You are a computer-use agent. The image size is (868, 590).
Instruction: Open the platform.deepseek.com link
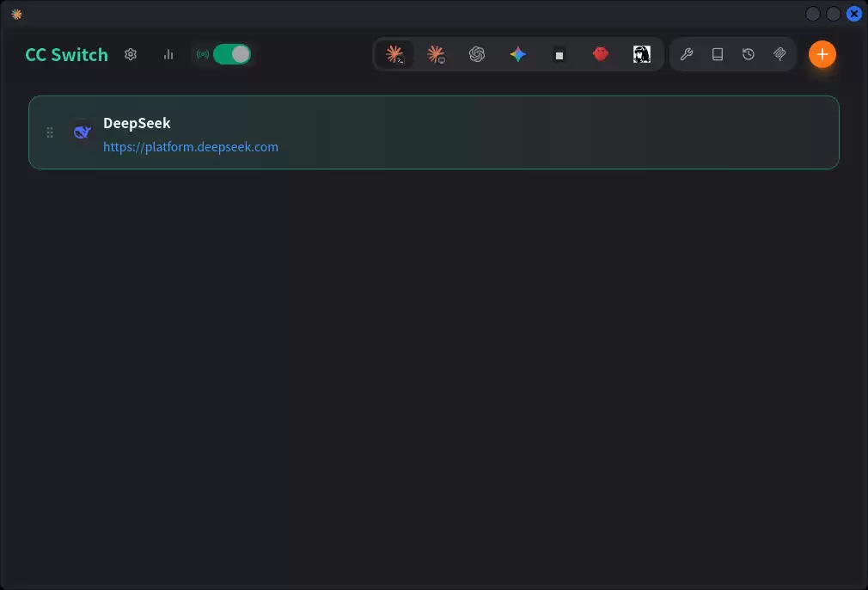click(191, 147)
